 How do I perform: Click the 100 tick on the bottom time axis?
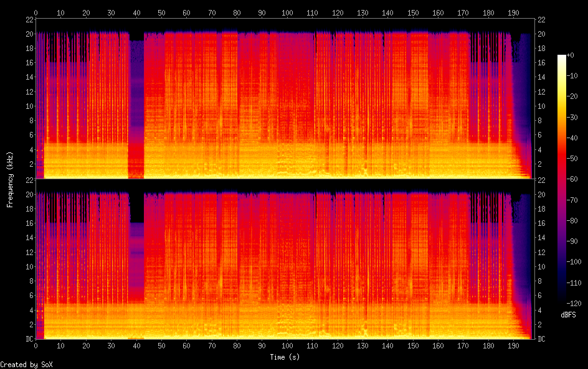coord(287,345)
